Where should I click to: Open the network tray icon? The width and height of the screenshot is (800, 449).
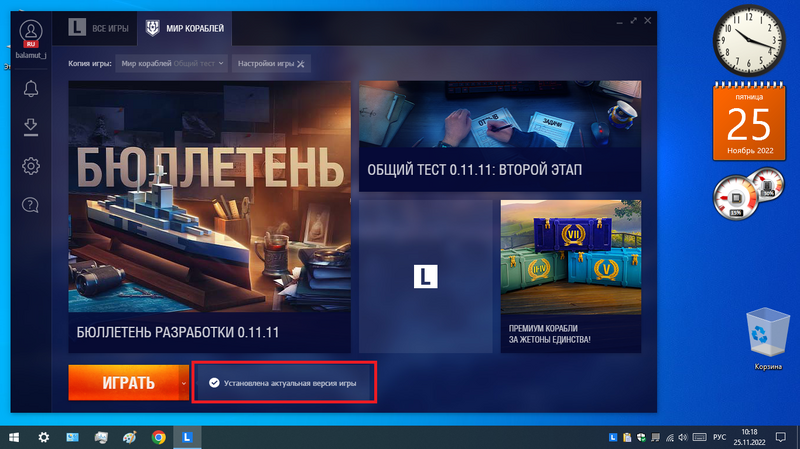(x=670, y=437)
